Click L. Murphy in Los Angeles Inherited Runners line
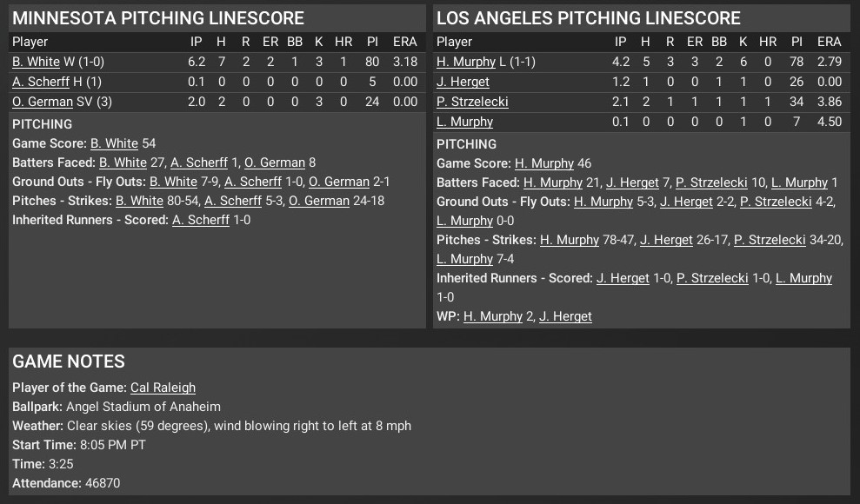860x504 pixels. pyautogui.click(x=803, y=278)
